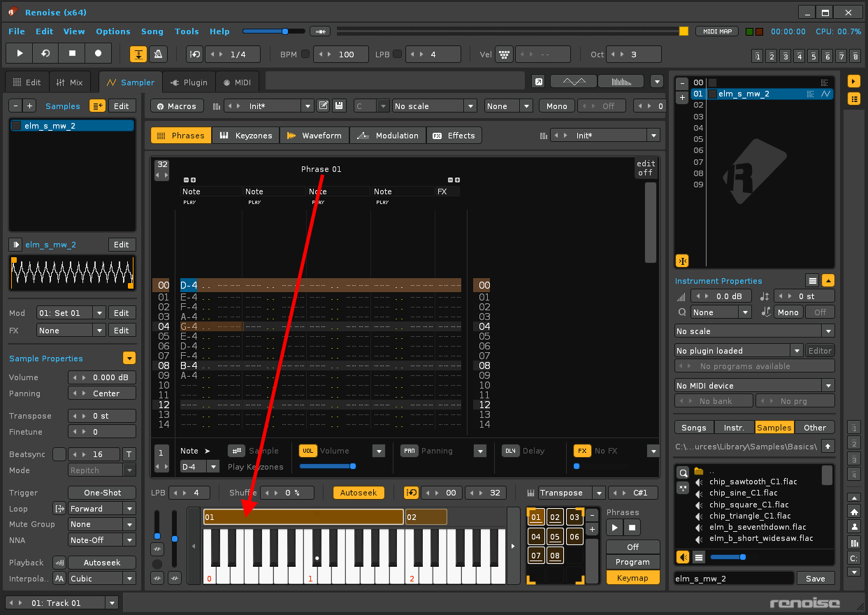The width and height of the screenshot is (868, 615).
Task: Click the Macros button
Action: [x=177, y=106]
